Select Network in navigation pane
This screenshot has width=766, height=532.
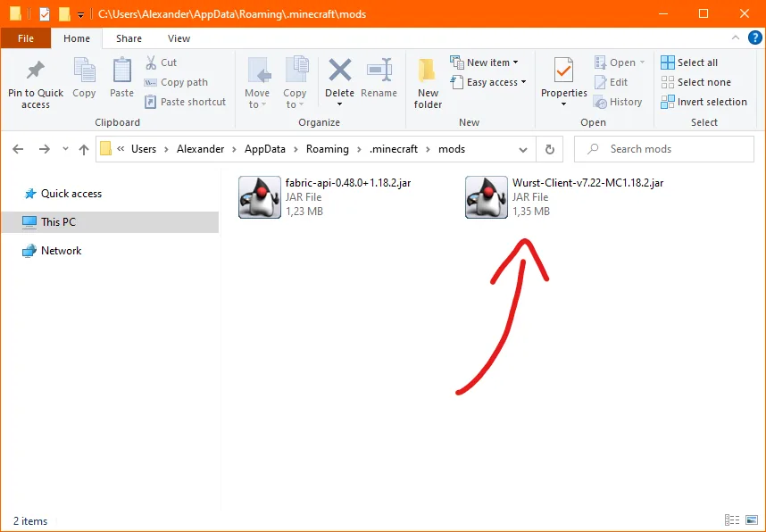click(x=52, y=251)
